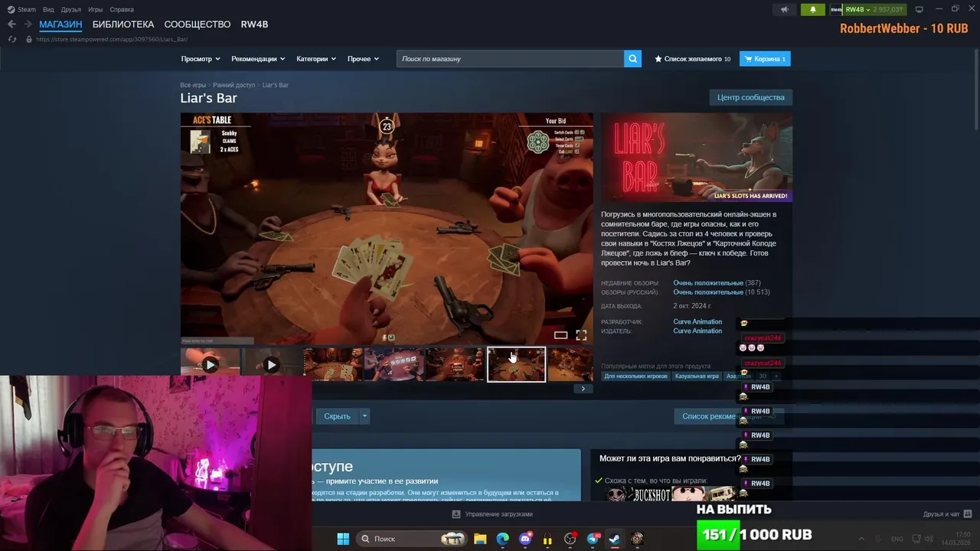Switch to the МАГАЗИН tab
Image resolution: width=980 pixels, height=551 pixels.
click(60, 24)
